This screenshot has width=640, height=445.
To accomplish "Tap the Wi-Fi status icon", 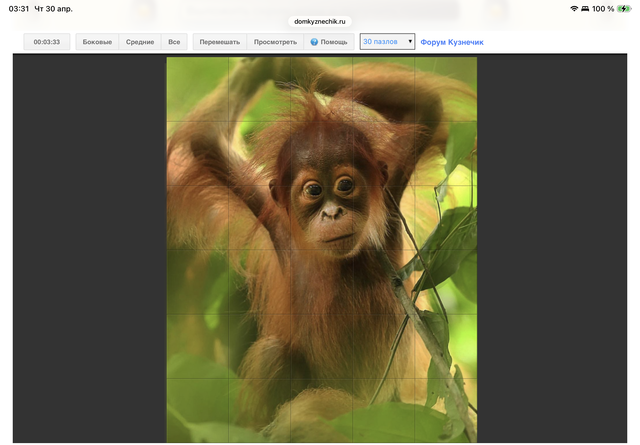I will pyautogui.click(x=575, y=8).
